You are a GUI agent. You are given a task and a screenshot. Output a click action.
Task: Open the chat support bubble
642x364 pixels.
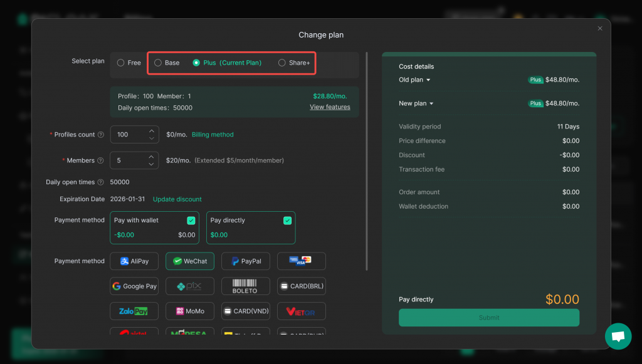(x=618, y=336)
